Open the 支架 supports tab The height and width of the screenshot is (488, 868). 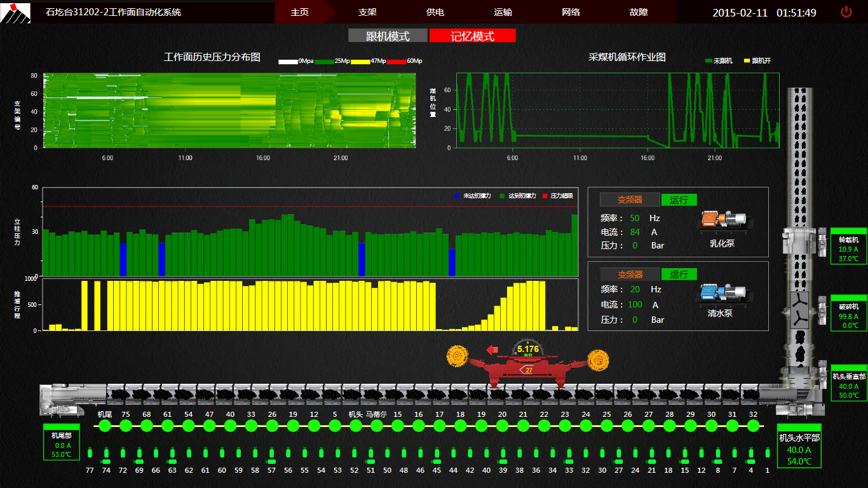367,12
